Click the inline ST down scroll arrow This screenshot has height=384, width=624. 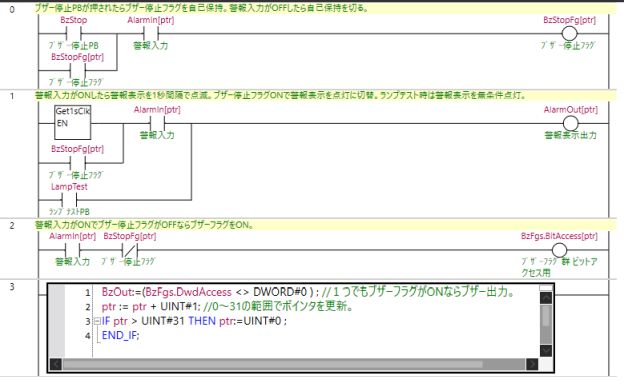546,351
